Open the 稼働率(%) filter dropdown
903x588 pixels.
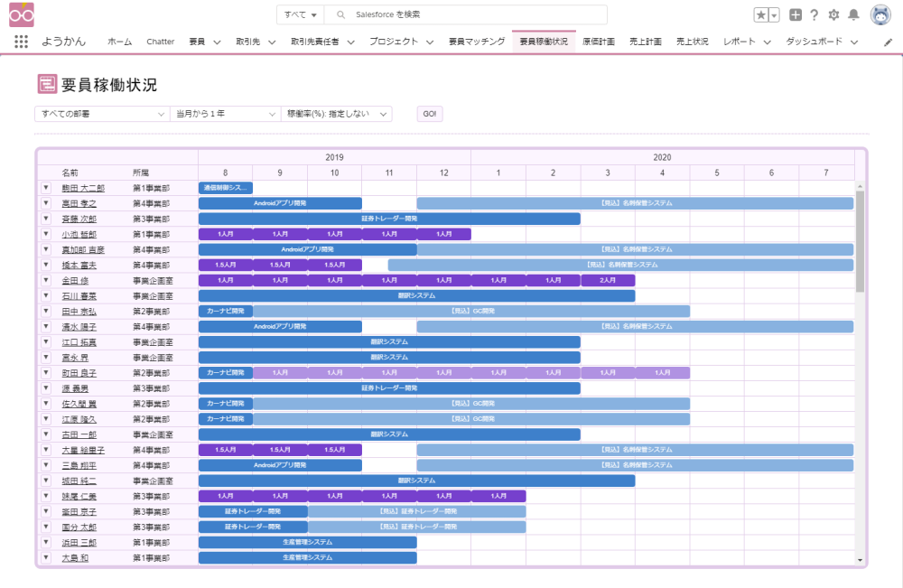pos(338,114)
